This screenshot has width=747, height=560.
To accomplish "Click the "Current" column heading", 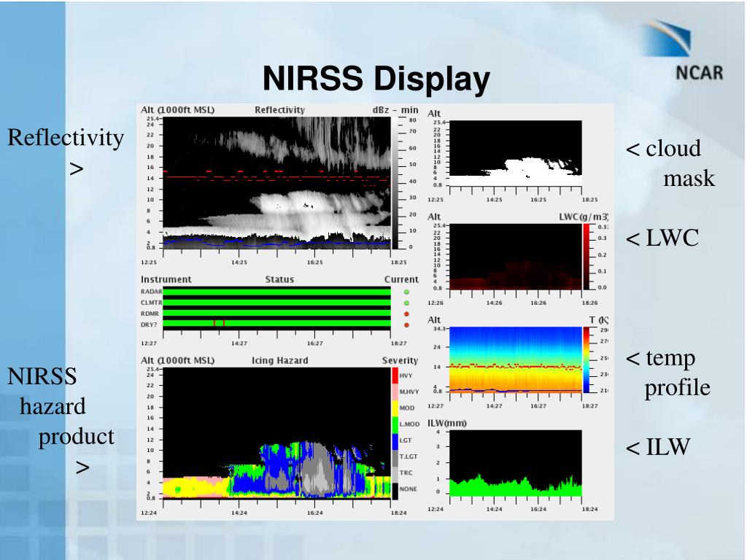I will (401, 279).
